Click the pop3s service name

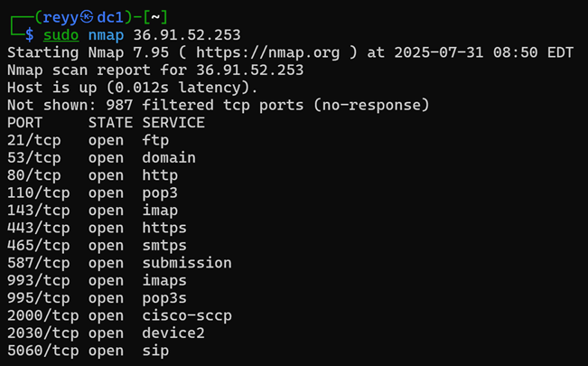pyautogui.click(x=164, y=298)
